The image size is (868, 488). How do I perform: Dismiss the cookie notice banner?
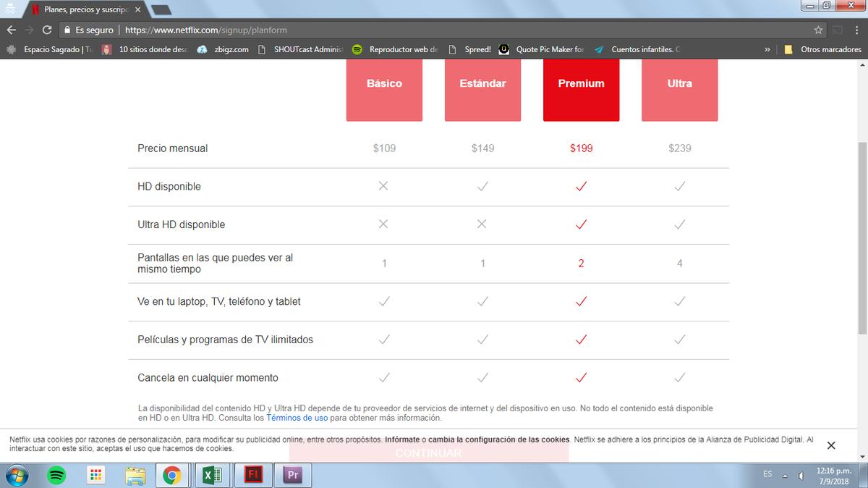point(831,445)
